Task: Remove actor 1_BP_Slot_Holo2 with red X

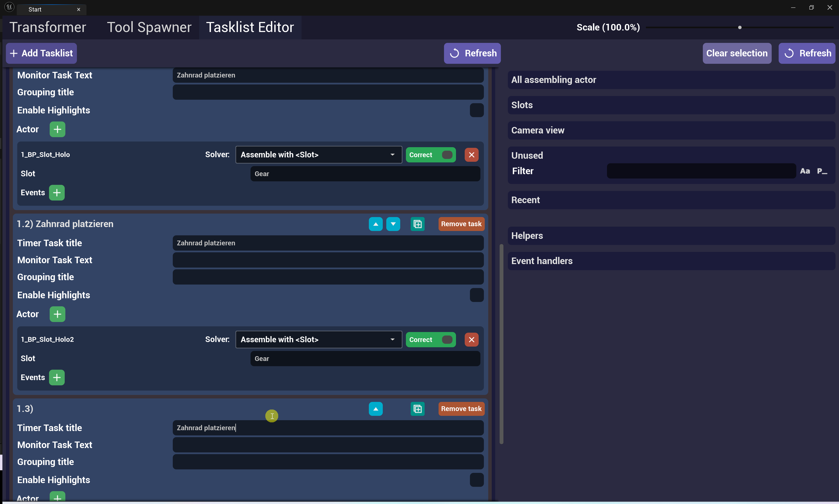Action: [471, 340]
